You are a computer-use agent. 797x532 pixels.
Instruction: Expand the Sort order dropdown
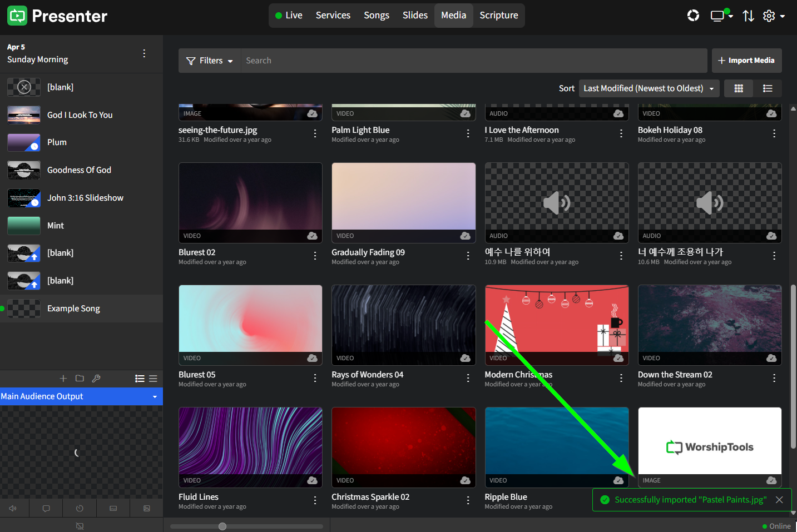(649, 88)
